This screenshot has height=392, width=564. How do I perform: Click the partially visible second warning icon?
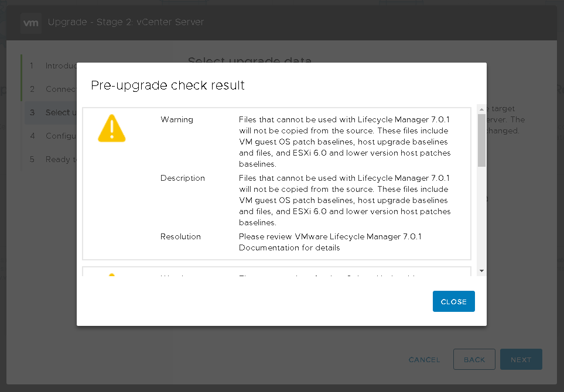111,274
